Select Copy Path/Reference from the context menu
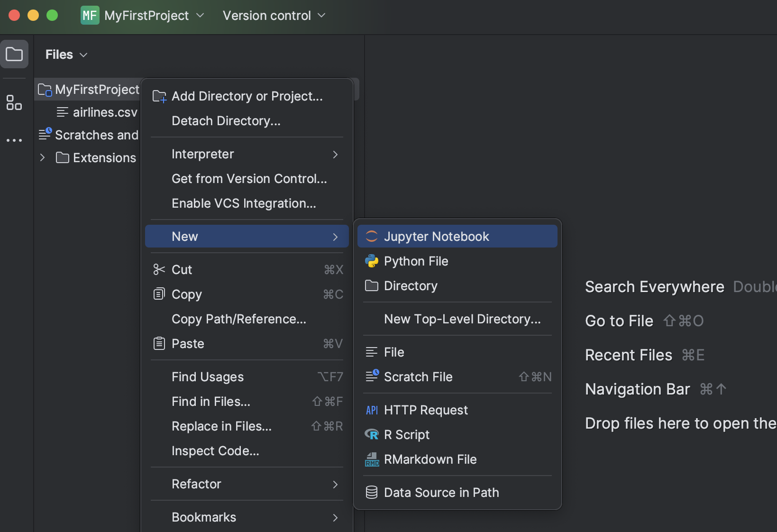 pos(238,319)
